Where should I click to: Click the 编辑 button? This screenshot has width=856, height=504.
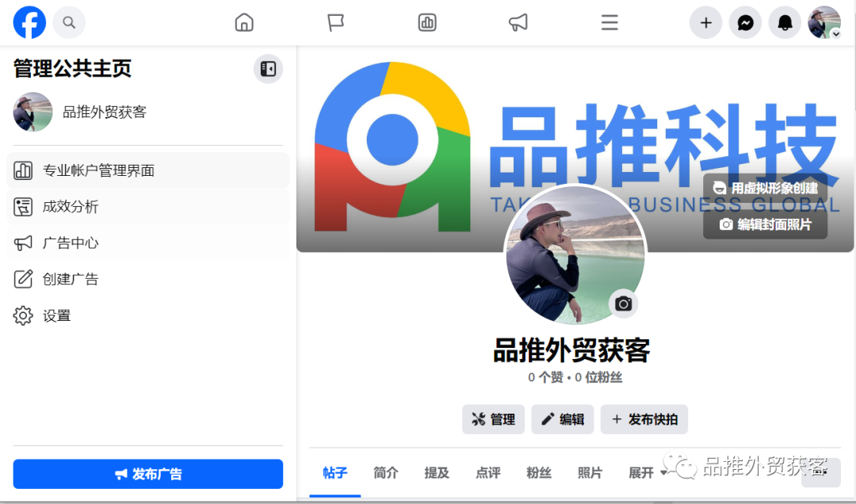tap(563, 419)
